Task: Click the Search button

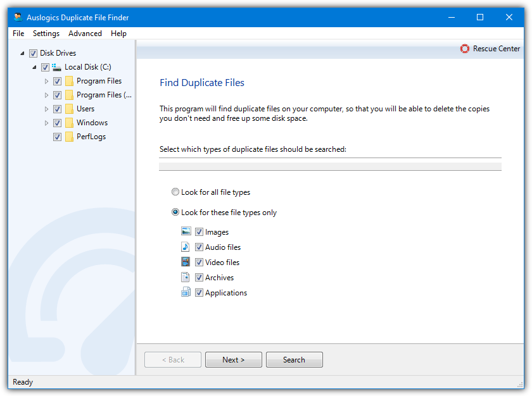Action: tap(294, 359)
